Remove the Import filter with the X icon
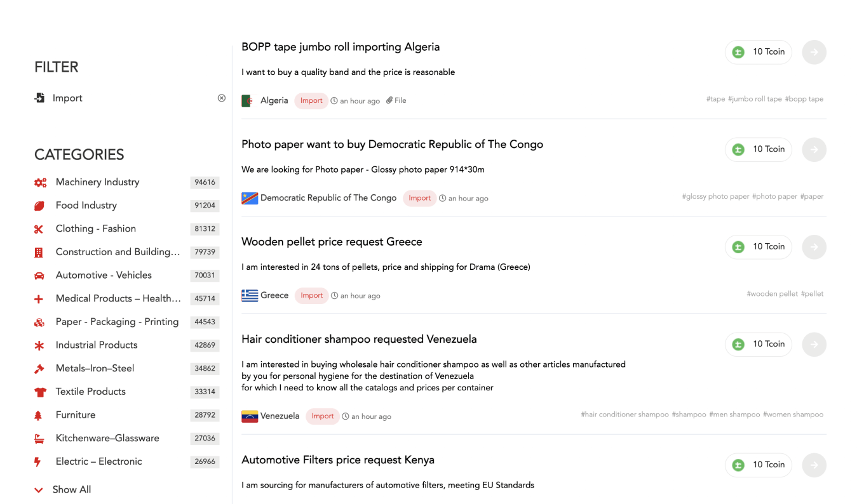The image size is (864, 504). (222, 98)
